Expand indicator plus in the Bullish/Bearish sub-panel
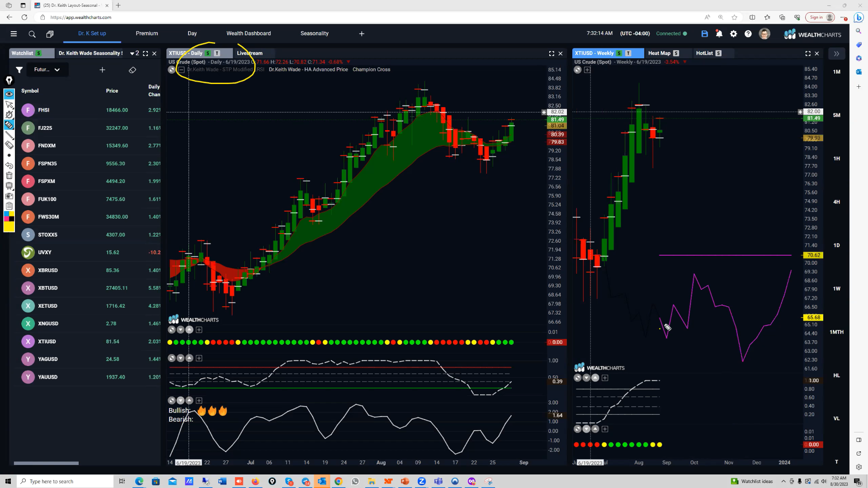Viewport: 868px width, 488px height. point(199,401)
